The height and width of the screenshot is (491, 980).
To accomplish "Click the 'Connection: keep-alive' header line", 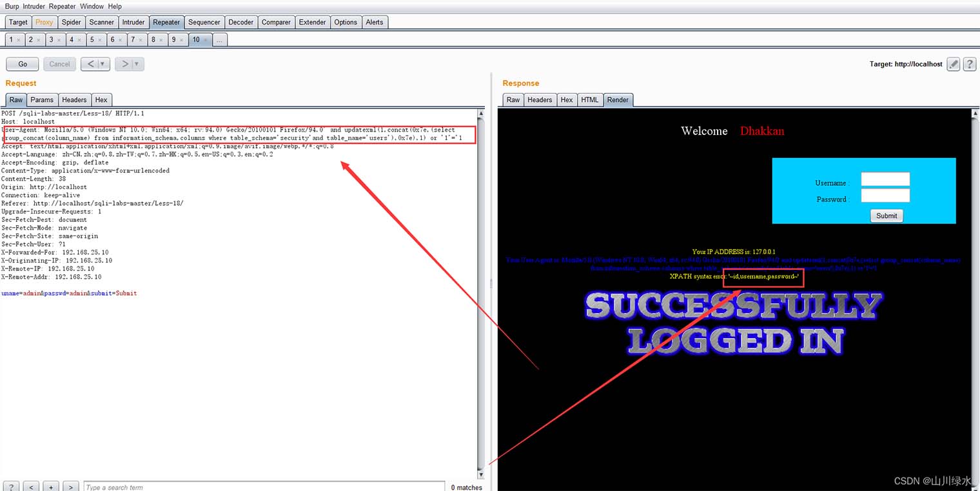I will tap(41, 195).
